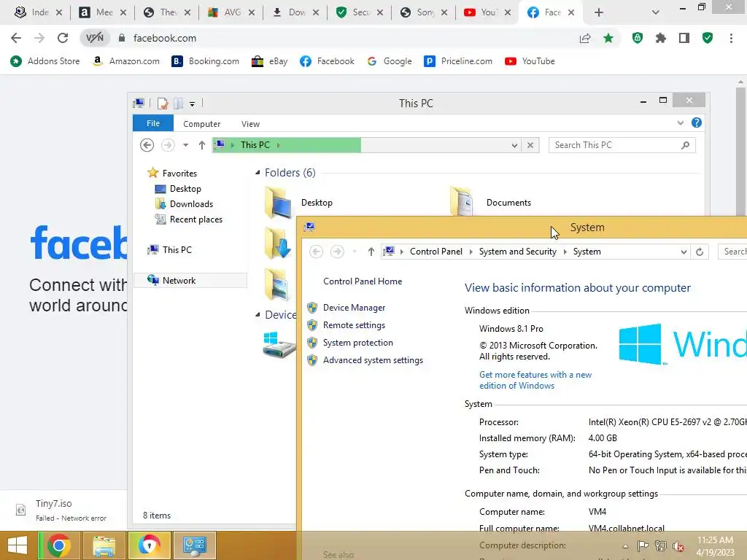Image resolution: width=747 pixels, height=560 pixels.
Task: Open the Documents folder icon
Action: click(462, 202)
